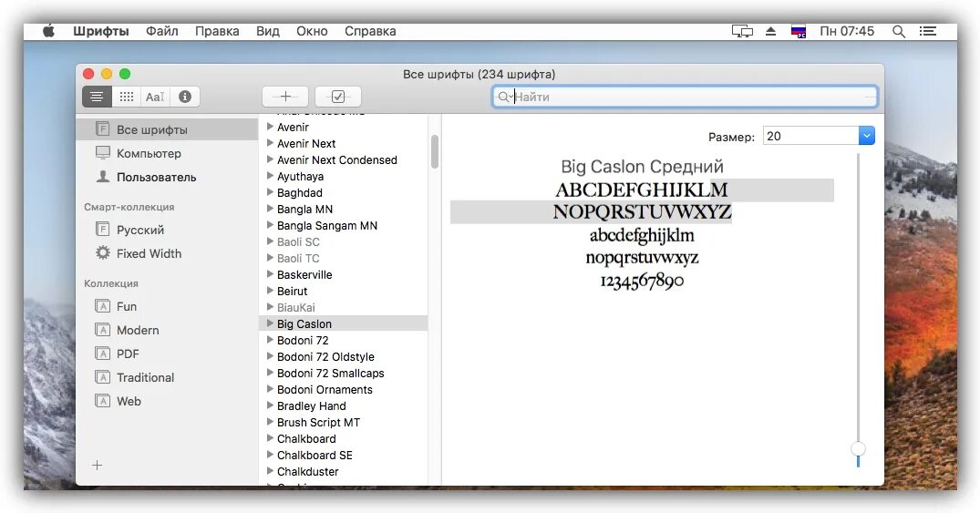Click the eject icon in menu bar
The image size is (980, 513).
(770, 31)
